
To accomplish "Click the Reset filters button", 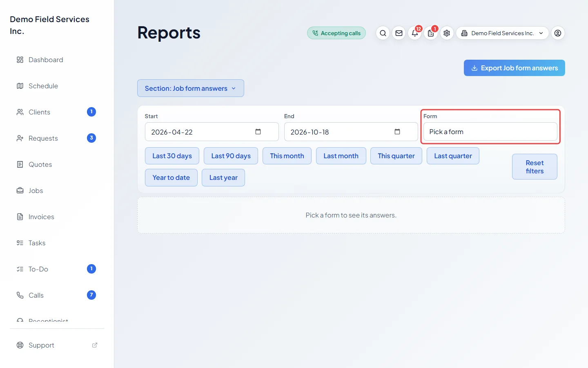I will pyautogui.click(x=535, y=167).
